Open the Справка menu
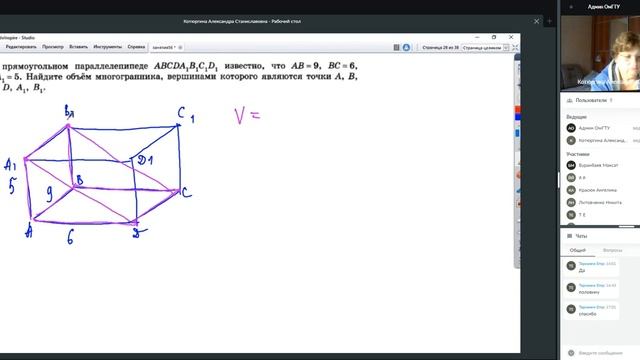Image resolution: width=640 pixels, height=360 pixels. click(x=136, y=47)
